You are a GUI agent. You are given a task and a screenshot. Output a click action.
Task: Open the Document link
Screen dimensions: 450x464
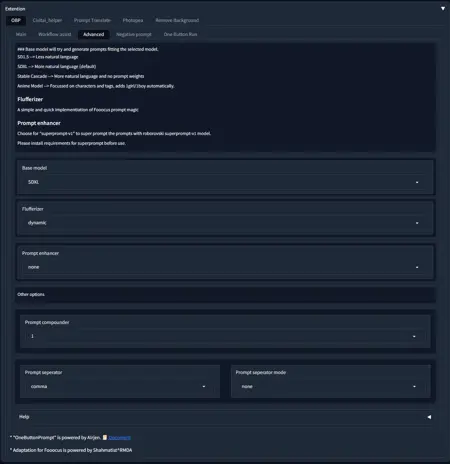(x=119, y=438)
